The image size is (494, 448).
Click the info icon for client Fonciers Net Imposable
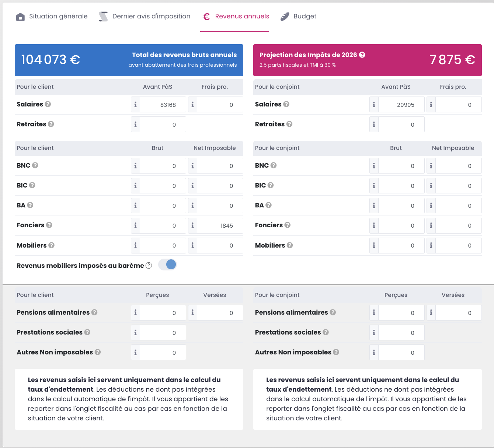[x=192, y=225]
